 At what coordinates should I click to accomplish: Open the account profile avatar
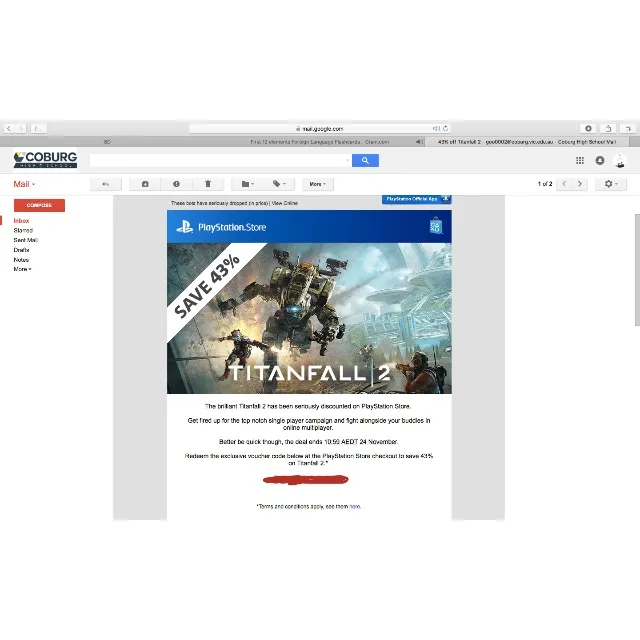point(620,161)
